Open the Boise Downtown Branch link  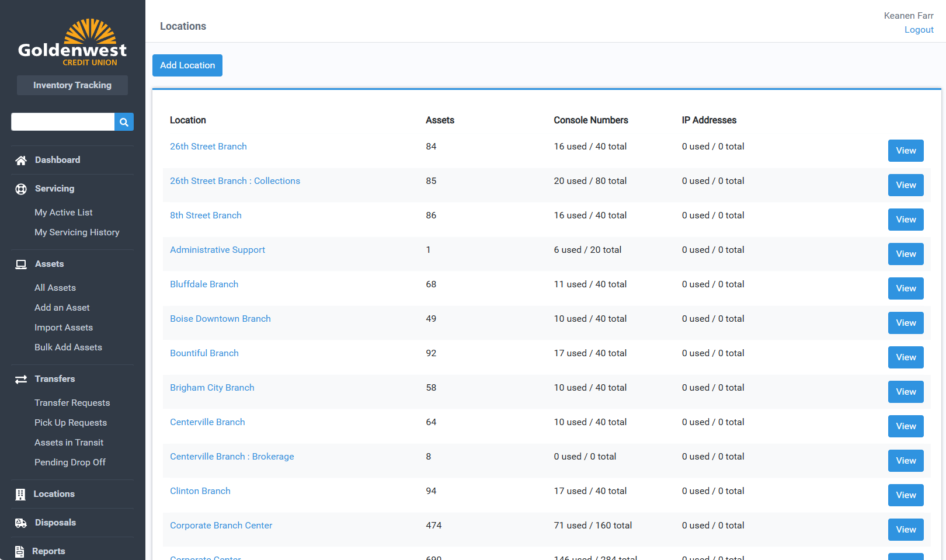pyautogui.click(x=220, y=319)
